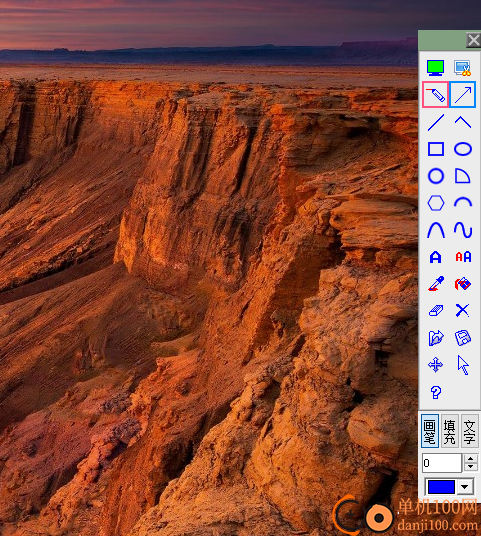This screenshot has height=536, width=481.
Task: Pick the color eyedropper tool
Action: pos(436,284)
